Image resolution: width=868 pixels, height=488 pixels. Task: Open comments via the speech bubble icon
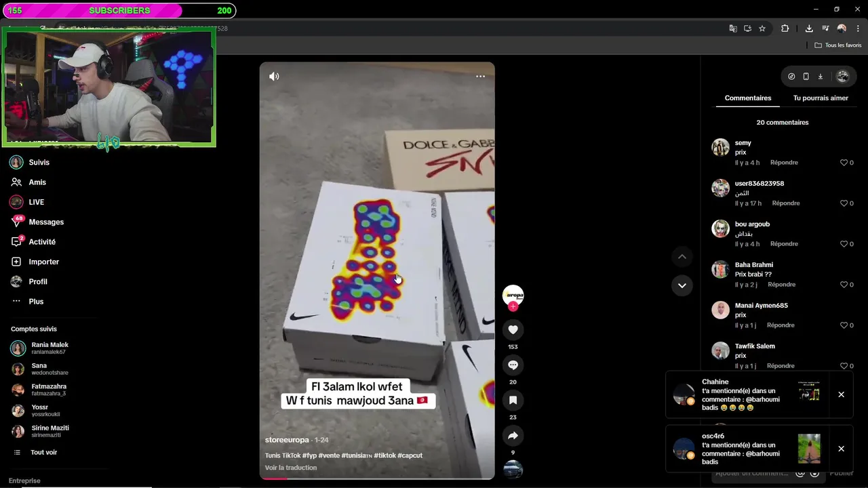[x=513, y=365]
